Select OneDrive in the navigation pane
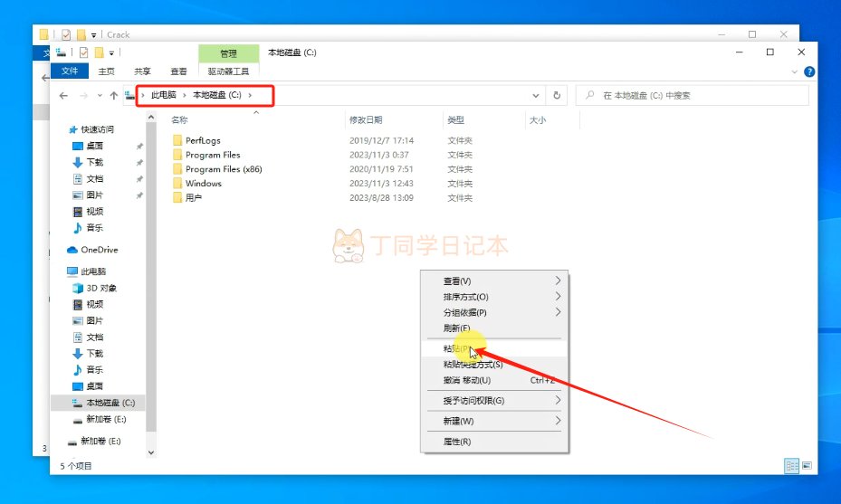This screenshot has height=504, width=841. [x=99, y=250]
